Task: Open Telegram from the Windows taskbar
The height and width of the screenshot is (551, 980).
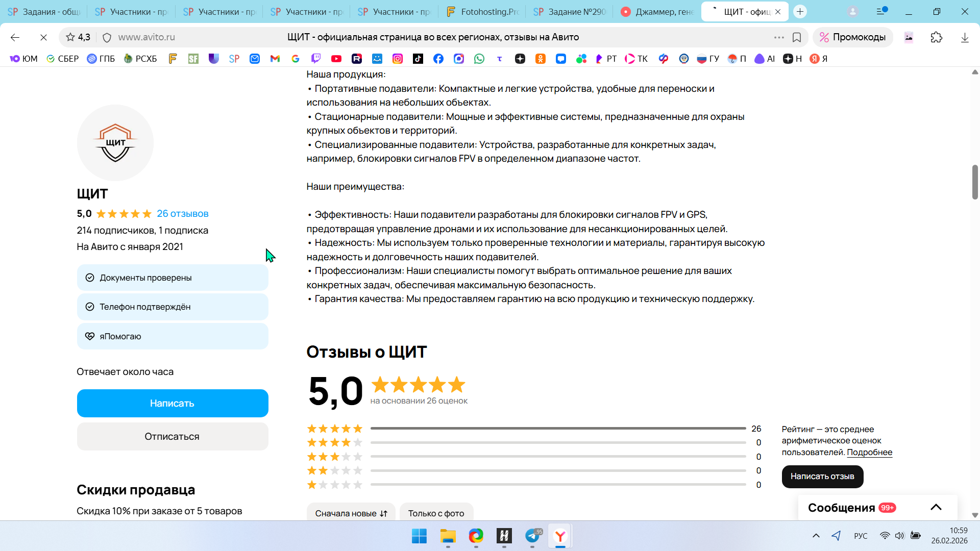Action: click(532, 536)
